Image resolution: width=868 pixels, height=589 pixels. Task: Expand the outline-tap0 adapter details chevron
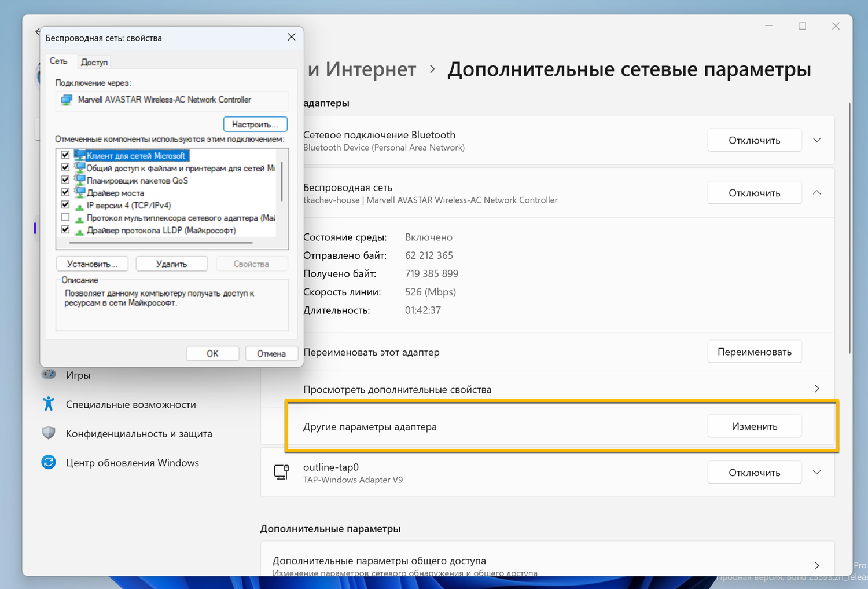(817, 473)
